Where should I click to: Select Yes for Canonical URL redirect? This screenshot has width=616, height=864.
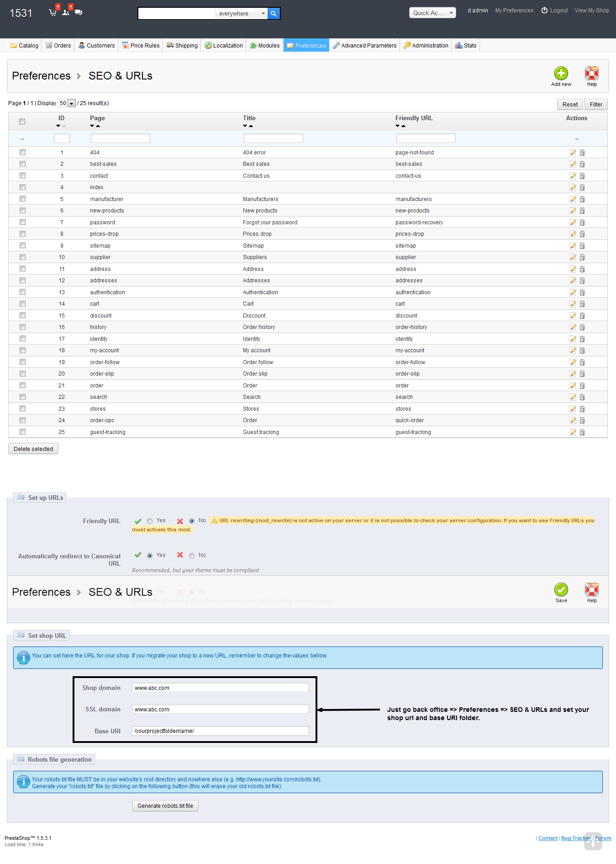click(x=150, y=556)
